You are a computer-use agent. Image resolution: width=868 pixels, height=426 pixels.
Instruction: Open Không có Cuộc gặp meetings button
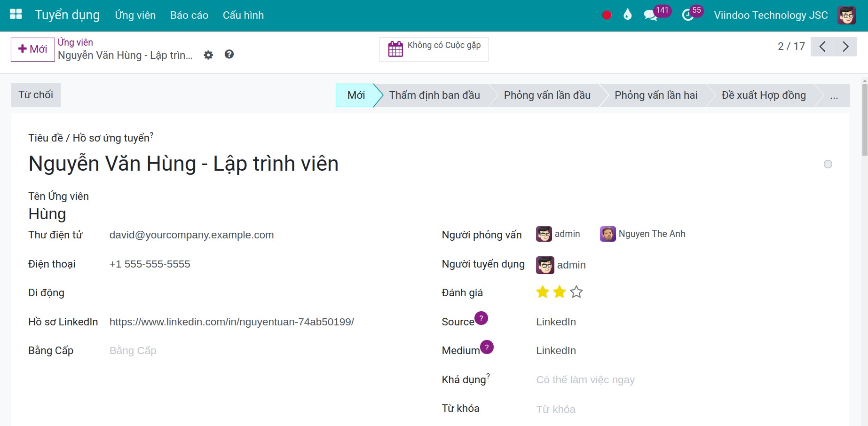point(434,49)
